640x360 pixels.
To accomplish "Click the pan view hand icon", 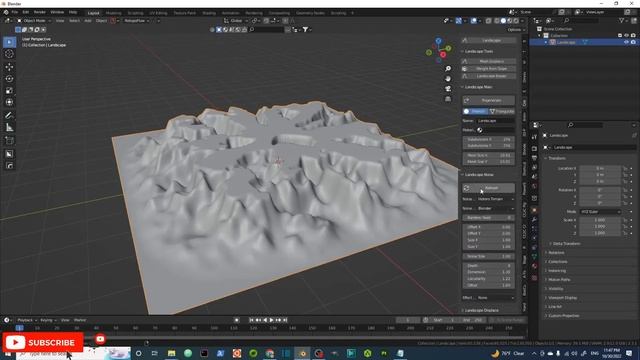I will [448, 78].
